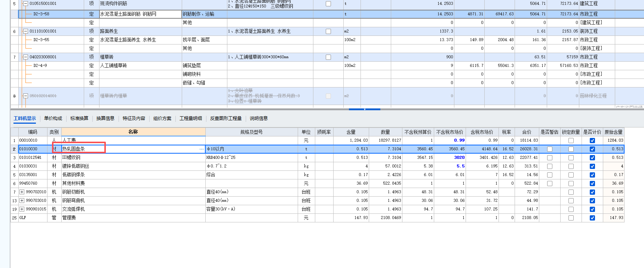
Task: Click the 水泥混凝土路面养生 水养生 name cell
Action: point(140,40)
